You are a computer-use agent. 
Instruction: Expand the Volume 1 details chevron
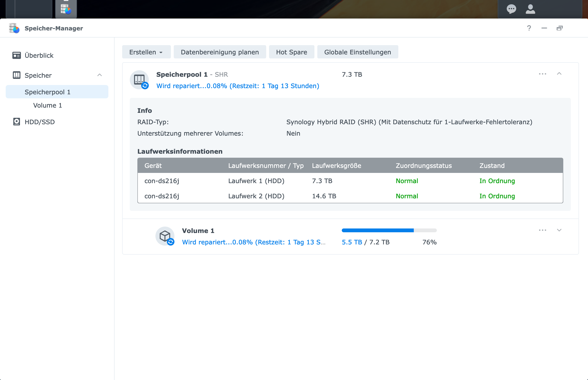[559, 230]
